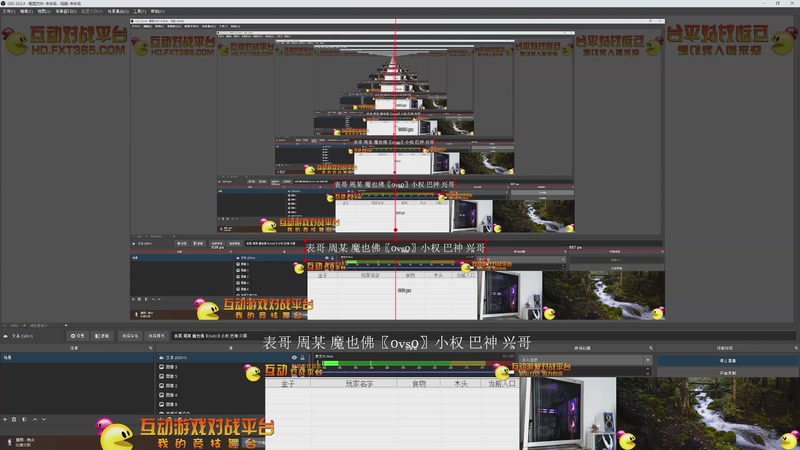Click 停止直播 stop streaming button

tap(728, 361)
